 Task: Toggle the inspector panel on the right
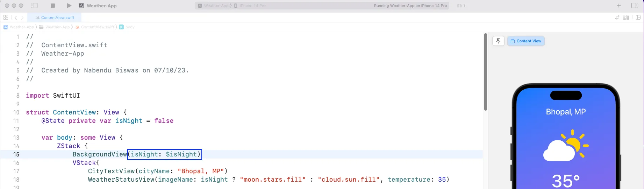(x=635, y=6)
